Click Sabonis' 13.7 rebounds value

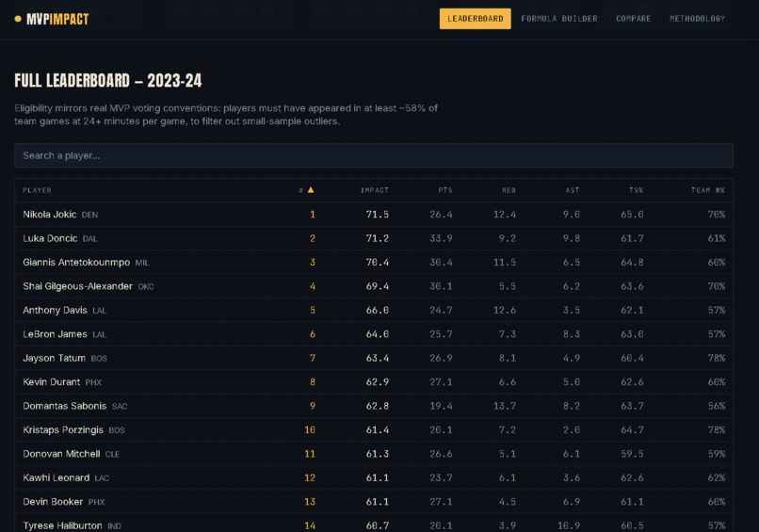[505, 406]
